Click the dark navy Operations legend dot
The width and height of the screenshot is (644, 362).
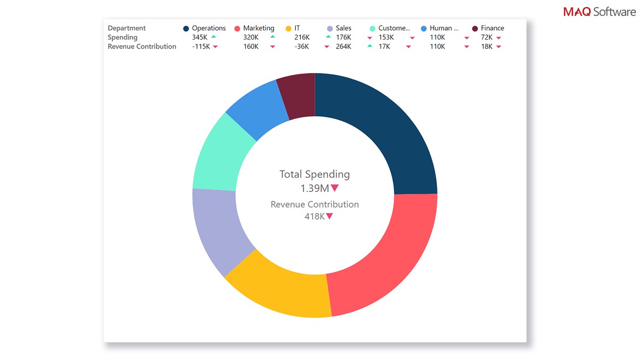(186, 29)
